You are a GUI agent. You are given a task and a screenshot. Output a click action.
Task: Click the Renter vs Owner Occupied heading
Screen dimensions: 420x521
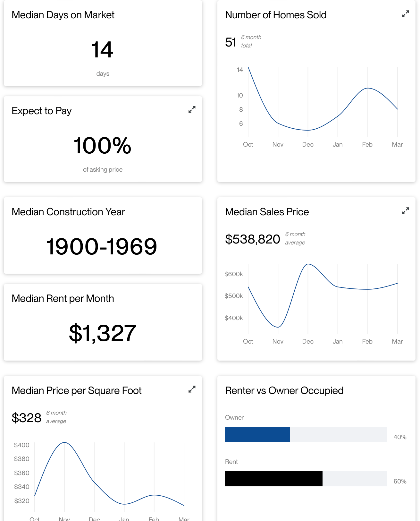click(284, 390)
